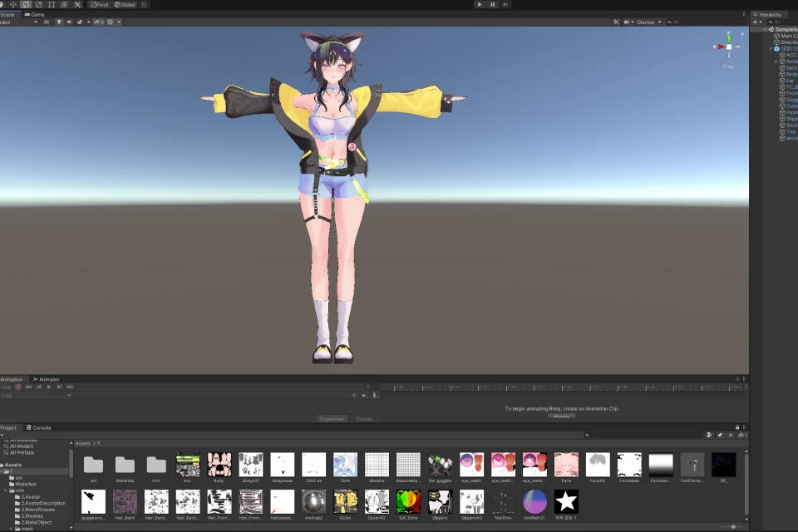The image size is (798, 532).
Task: Click the Project asset grid vertical scrollbar
Action: pyautogui.click(x=746, y=484)
